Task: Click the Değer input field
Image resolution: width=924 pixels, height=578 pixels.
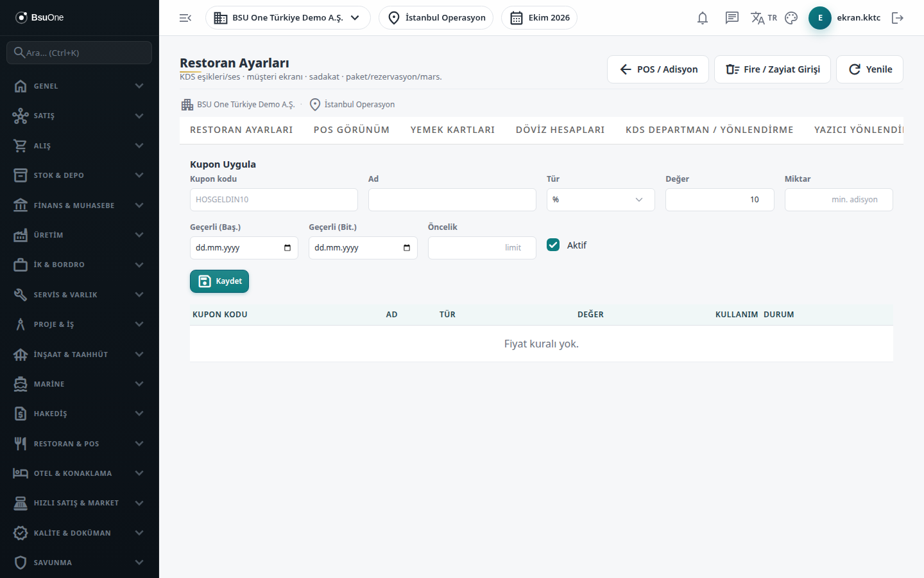Action: pos(720,200)
